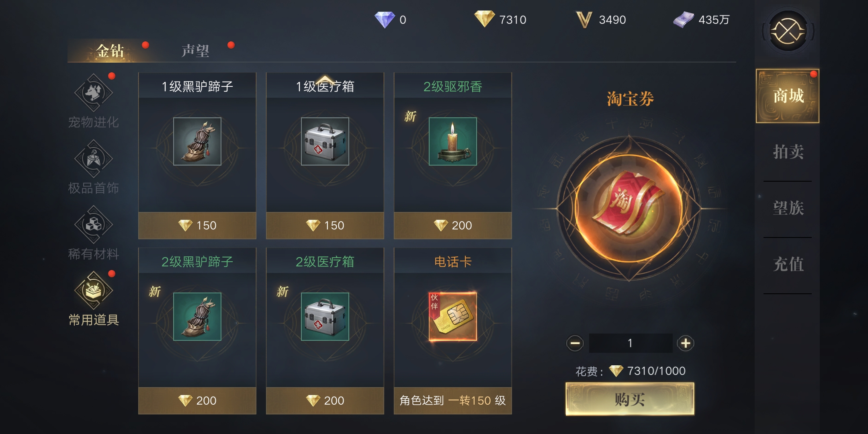Click the purchase quantity input field
868x434 pixels.
click(631, 343)
